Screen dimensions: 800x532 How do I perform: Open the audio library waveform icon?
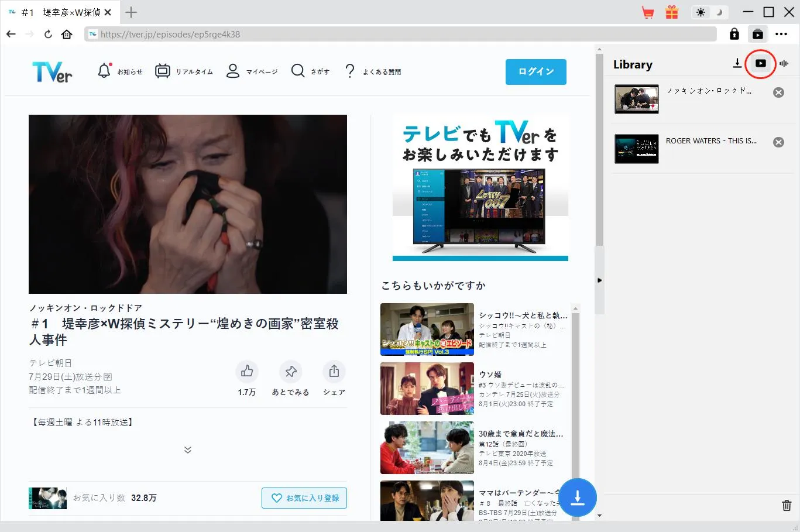(x=784, y=64)
